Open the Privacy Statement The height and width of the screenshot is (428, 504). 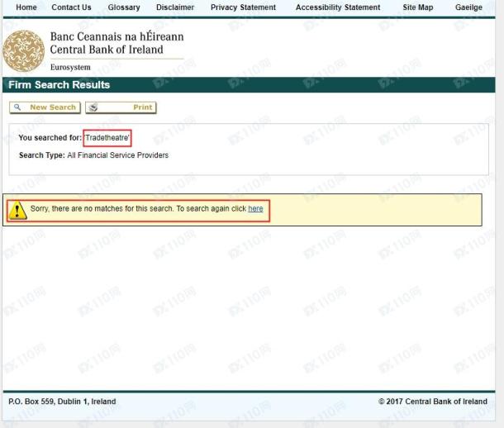tap(243, 7)
